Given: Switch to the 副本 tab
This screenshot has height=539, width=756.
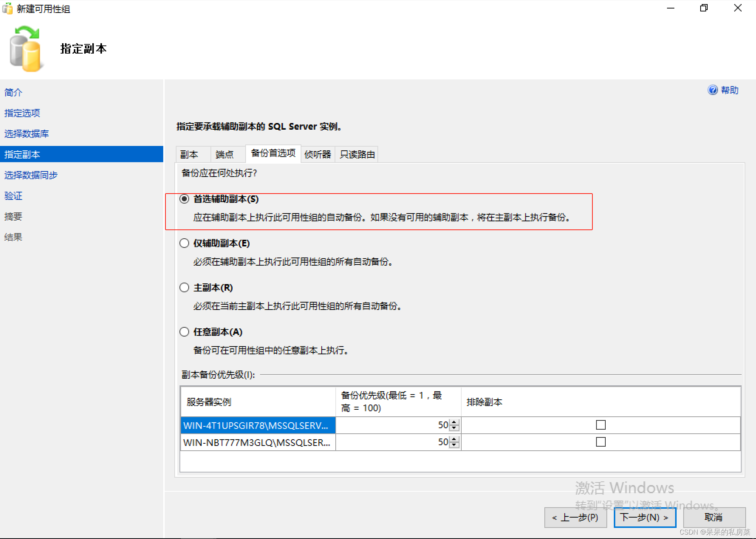Looking at the screenshot, I should [193, 154].
